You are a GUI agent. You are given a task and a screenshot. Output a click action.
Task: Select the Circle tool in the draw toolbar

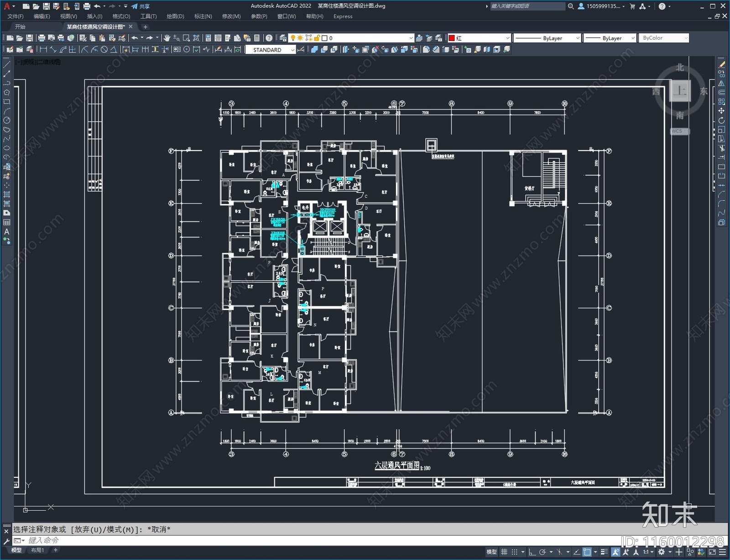coord(7,120)
